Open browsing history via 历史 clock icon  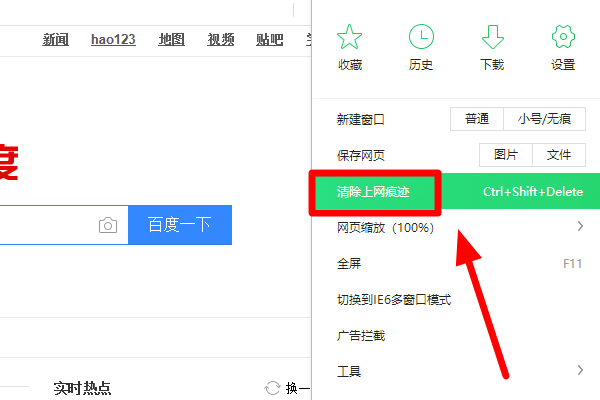click(x=421, y=37)
